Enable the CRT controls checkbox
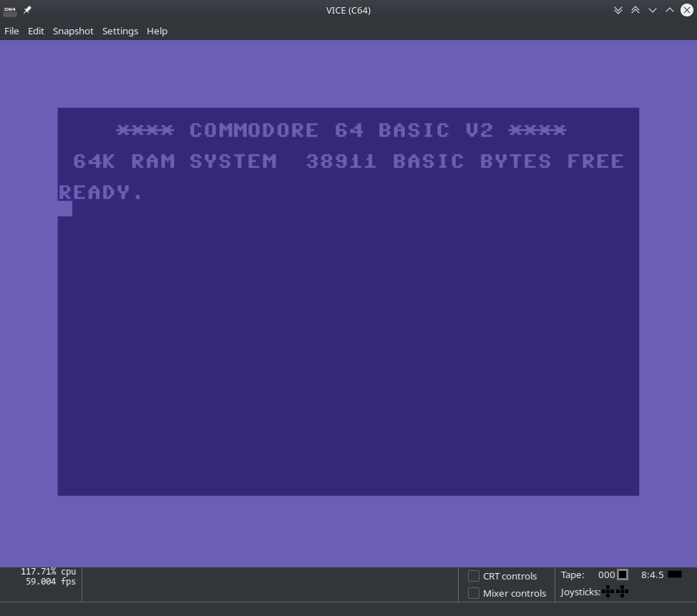 pos(473,575)
